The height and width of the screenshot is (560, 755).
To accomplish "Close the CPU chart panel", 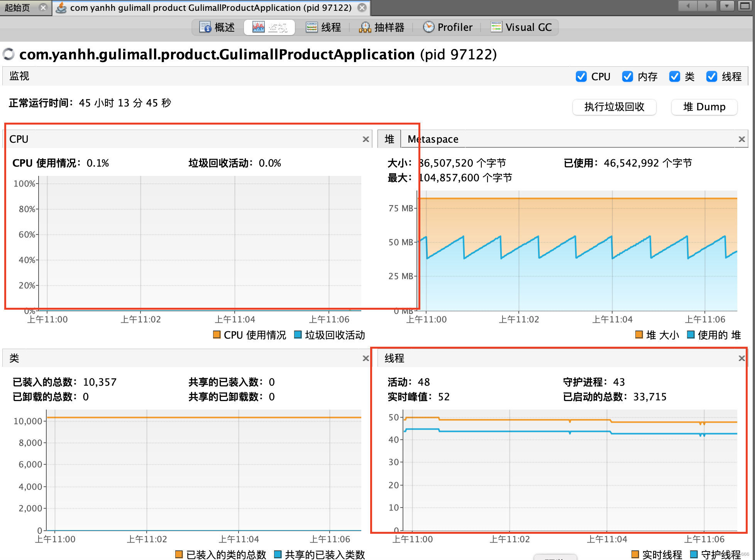I will pos(366,139).
